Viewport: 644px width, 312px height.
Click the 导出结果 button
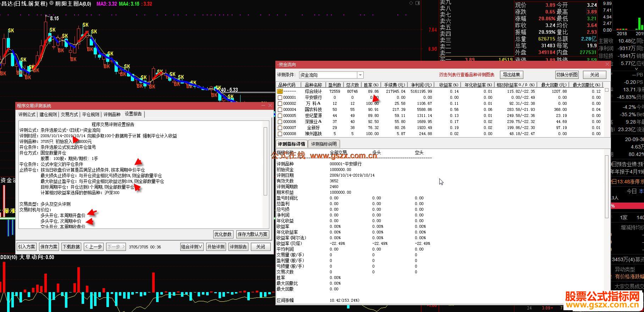click(511, 75)
